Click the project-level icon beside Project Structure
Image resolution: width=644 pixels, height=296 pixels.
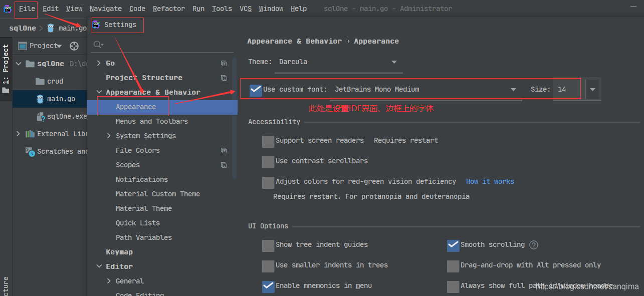click(x=224, y=78)
